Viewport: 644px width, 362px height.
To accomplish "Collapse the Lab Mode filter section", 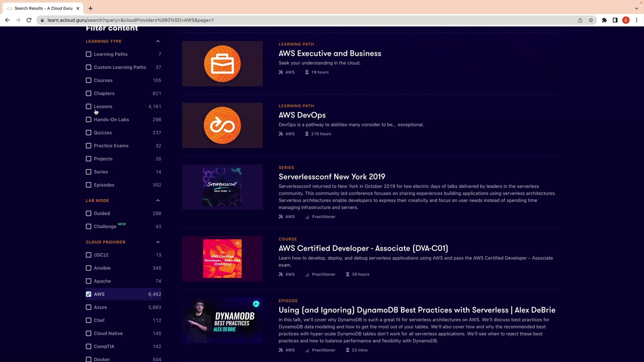I will coord(157,201).
